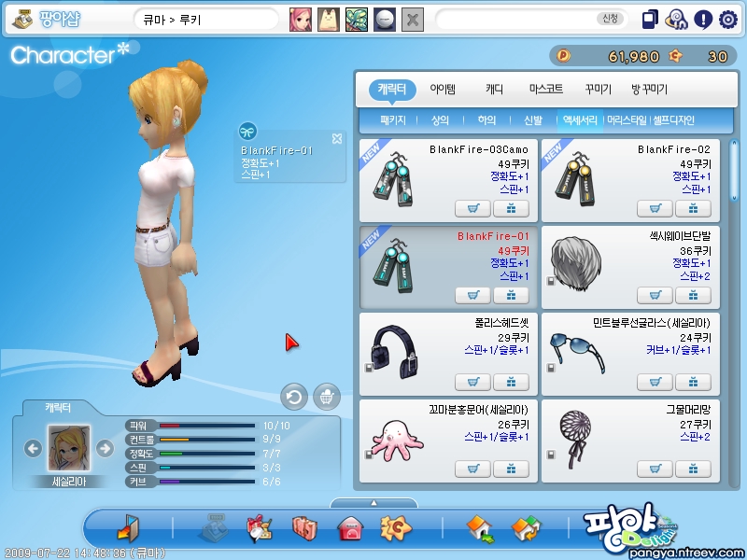747x560 pixels.
Task: Click the 61,980 pang balance
Action: [634, 57]
